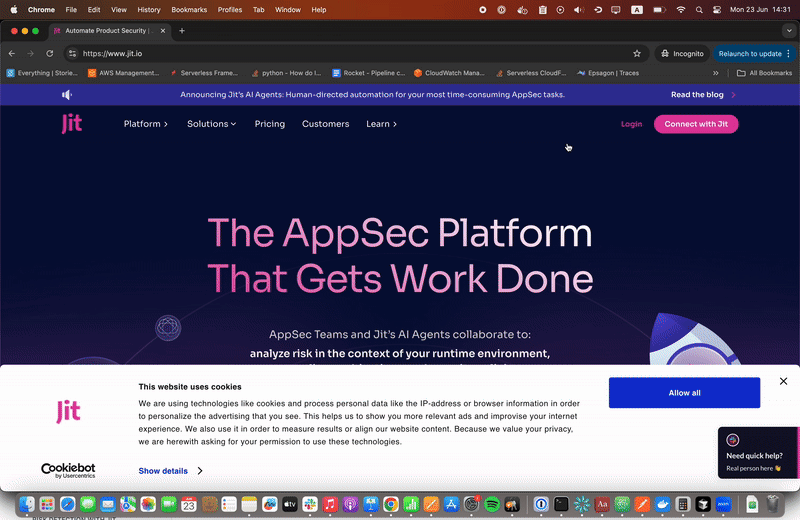800x520 pixels.
Task: Close the cookie consent banner
Action: [783, 381]
